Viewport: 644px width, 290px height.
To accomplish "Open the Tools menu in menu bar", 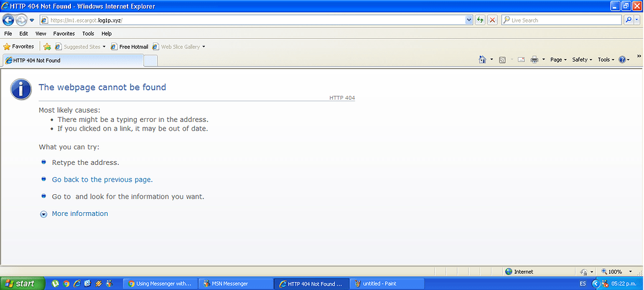I will pyautogui.click(x=88, y=34).
